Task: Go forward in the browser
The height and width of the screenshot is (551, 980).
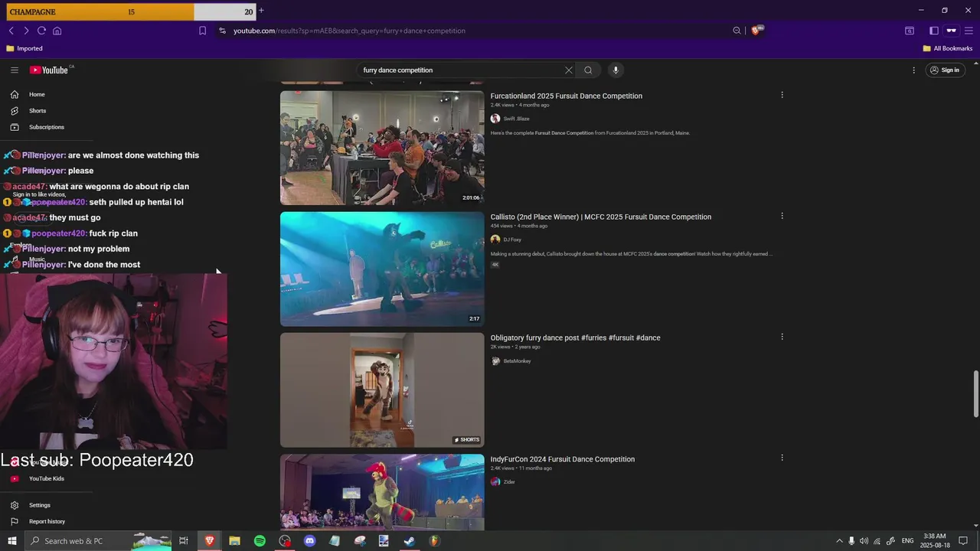Action: pos(26,31)
